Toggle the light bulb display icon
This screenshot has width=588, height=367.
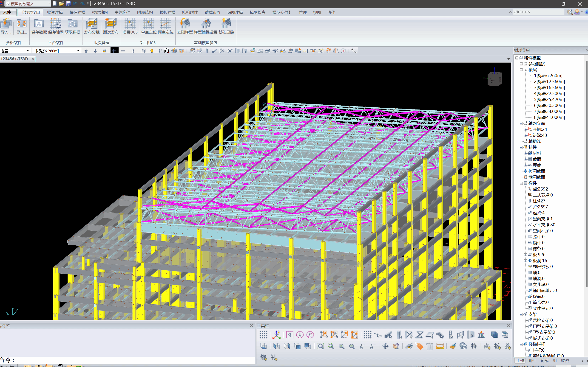click(152, 51)
